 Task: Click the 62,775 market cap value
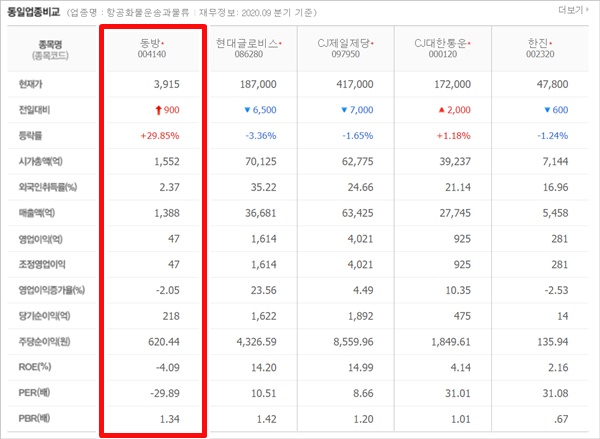pos(358,162)
